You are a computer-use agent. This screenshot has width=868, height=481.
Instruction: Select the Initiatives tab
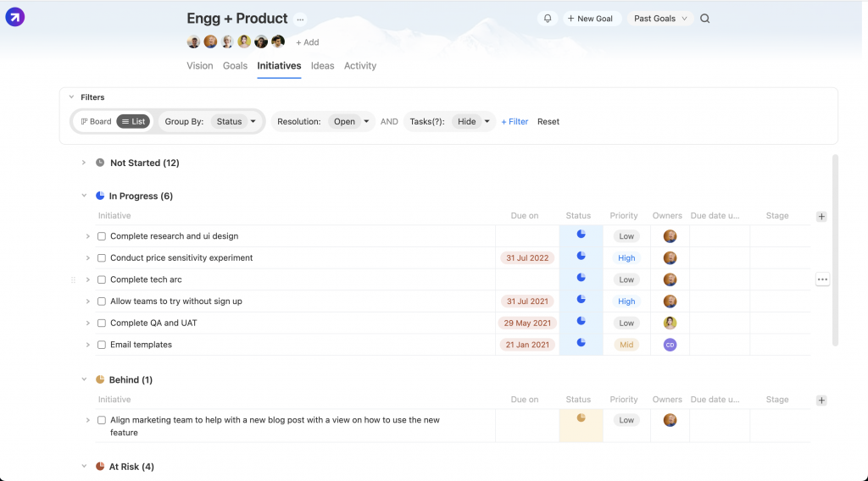(x=279, y=65)
